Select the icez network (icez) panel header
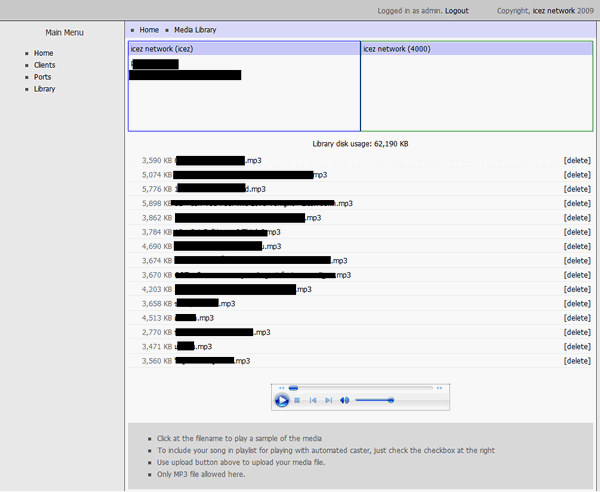This screenshot has width=600, height=492. click(244, 49)
